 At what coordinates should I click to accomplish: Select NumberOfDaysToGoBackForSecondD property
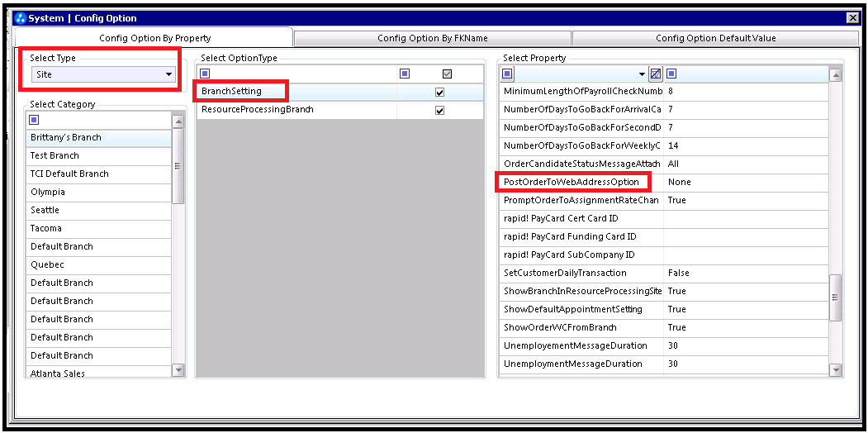(581, 128)
